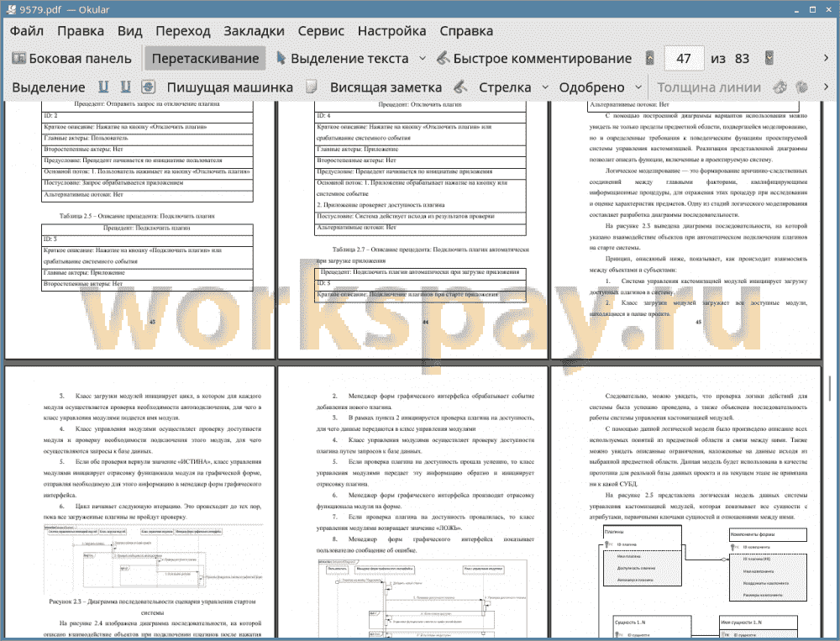Select the freehand line icon before Стрелка
This screenshot has width=840, height=641.
pos(460,87)
